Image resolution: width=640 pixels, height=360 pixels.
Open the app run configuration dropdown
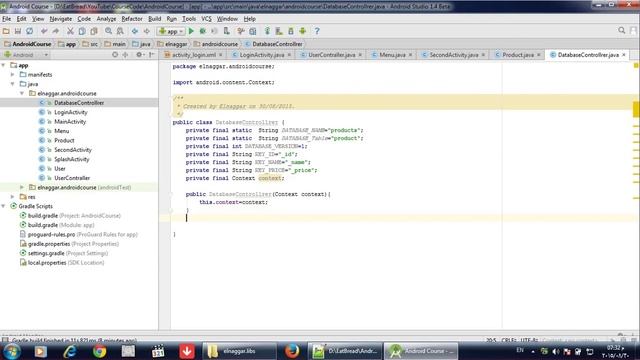click(171, 31)
